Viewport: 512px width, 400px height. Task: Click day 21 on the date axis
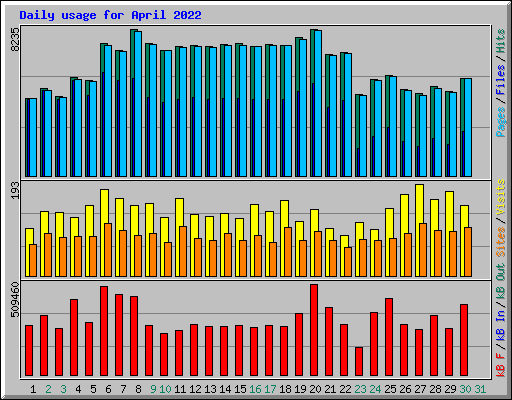[x=330, y=389]
